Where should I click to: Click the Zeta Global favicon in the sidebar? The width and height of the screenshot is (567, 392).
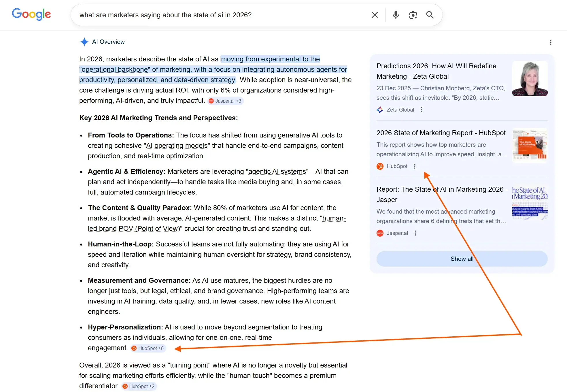380,110
